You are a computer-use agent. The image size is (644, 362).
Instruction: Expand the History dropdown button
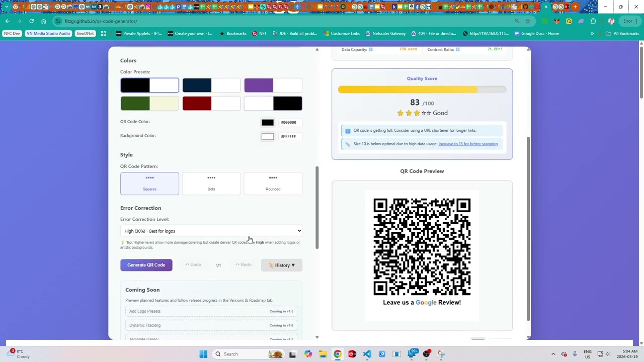282,265
